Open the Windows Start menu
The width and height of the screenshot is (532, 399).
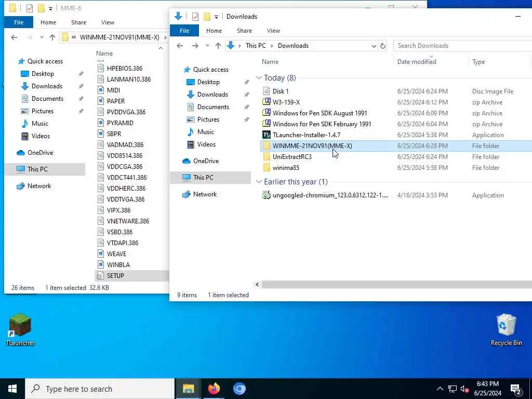click(12, 389)
